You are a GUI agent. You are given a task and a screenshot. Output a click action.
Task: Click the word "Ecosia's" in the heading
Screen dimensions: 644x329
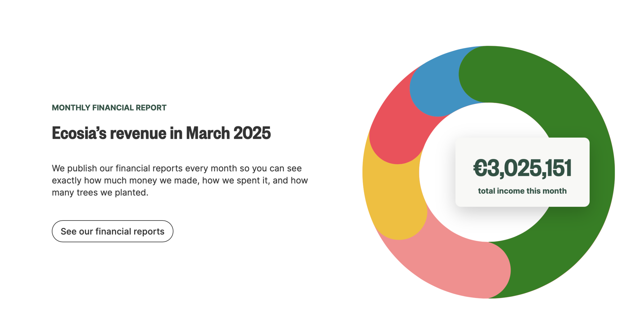pyautogui.click(x=79, y=133)
